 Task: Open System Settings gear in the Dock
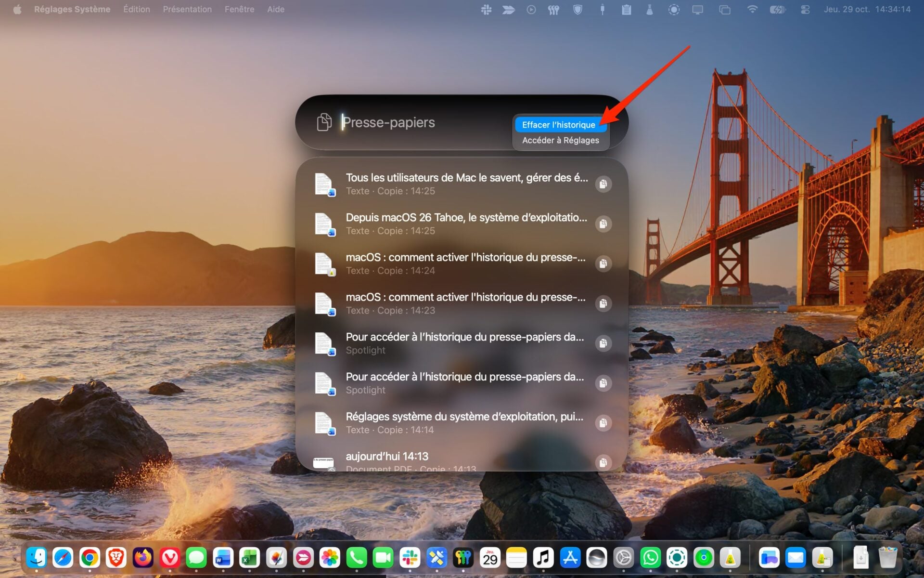click(623, 558)
